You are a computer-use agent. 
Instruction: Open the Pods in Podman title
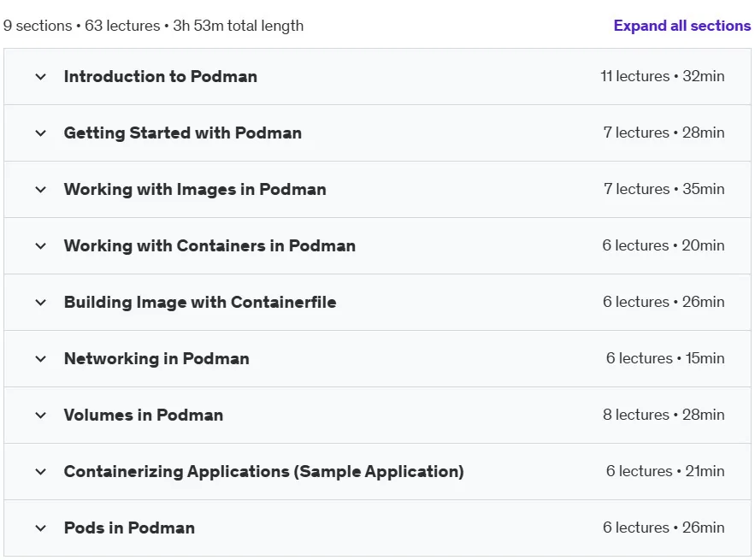coord(129,528)
